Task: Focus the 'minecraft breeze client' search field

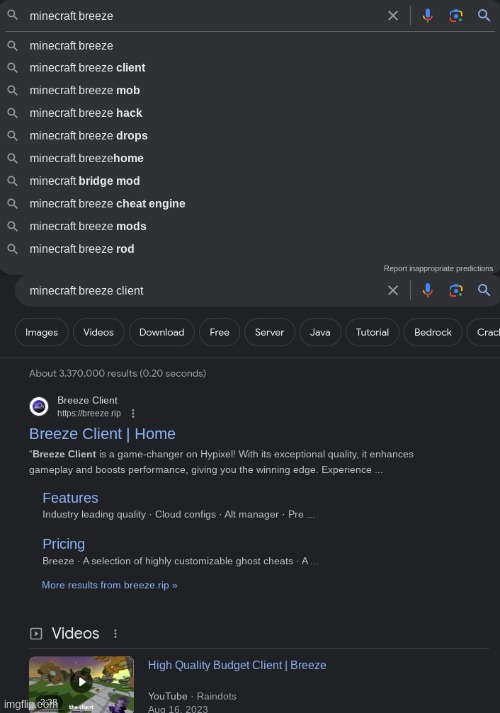Action: point(200,291)
